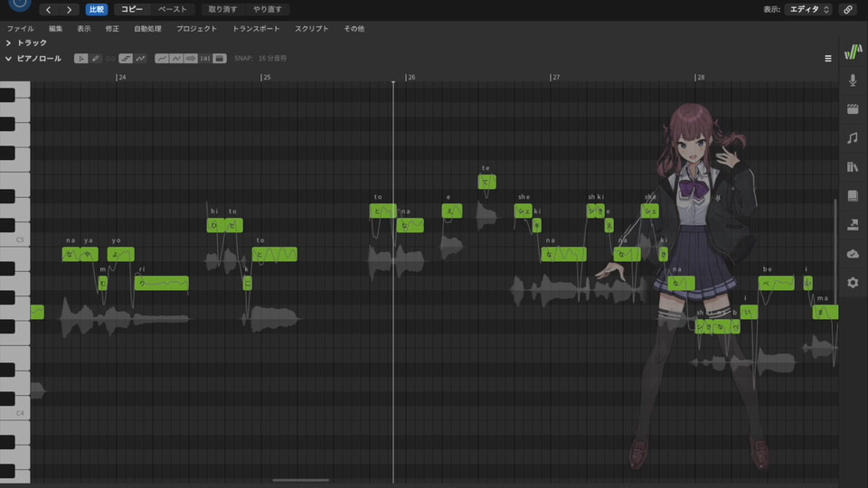Image resolution: width=868 pixels, height=488 pixels.
Task: Select the pitch curve edit tool
Action: 141,58
